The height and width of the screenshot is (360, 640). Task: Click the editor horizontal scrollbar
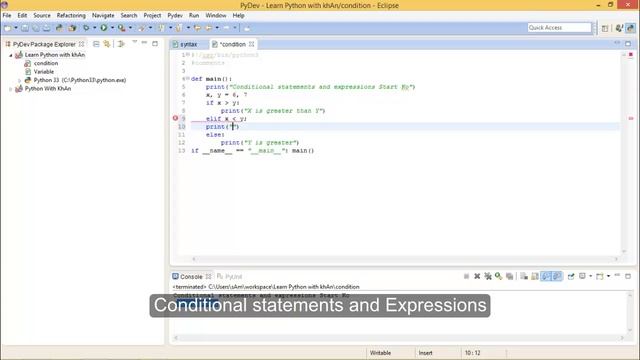click(x=405, y=259)
